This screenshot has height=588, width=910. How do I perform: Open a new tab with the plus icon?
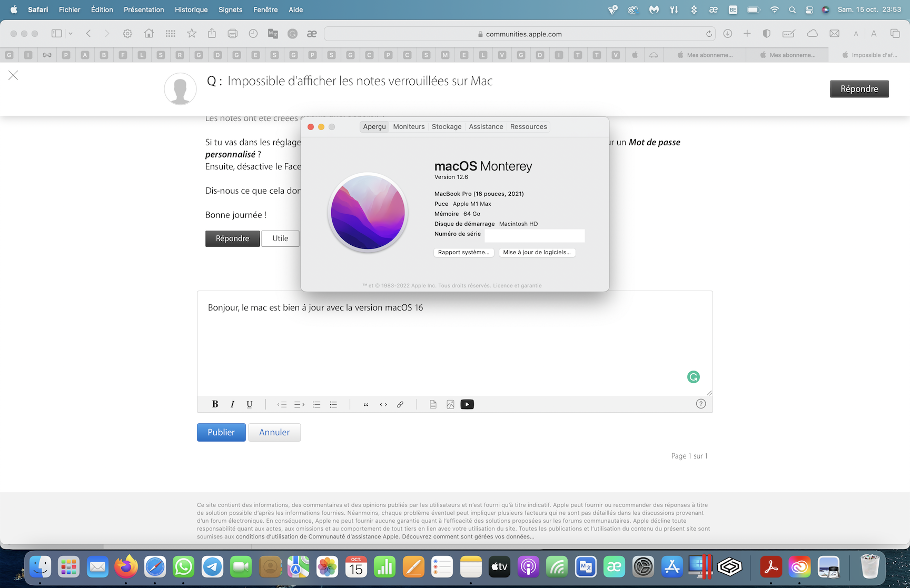pyautogui.click(x=747, y=34)
